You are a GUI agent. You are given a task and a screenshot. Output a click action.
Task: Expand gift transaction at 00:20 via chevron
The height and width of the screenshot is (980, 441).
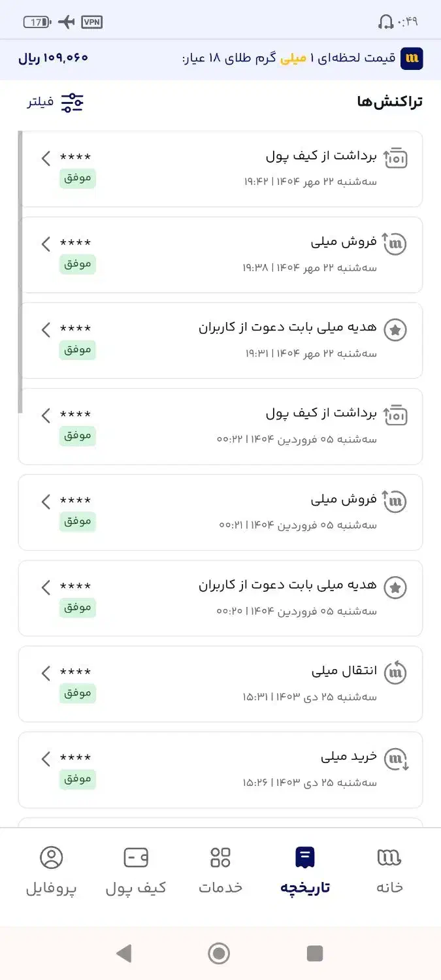46,587
